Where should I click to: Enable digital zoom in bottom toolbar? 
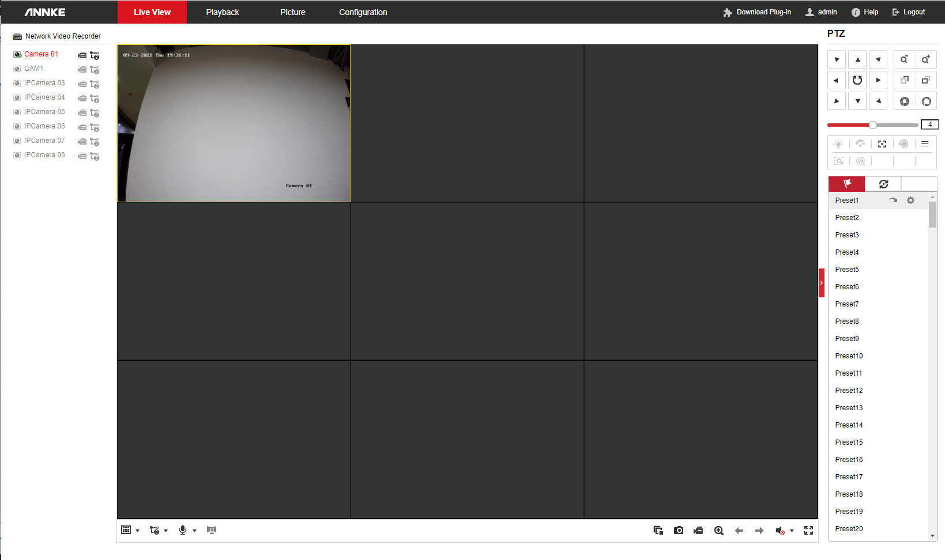click(x=719, y=530)
